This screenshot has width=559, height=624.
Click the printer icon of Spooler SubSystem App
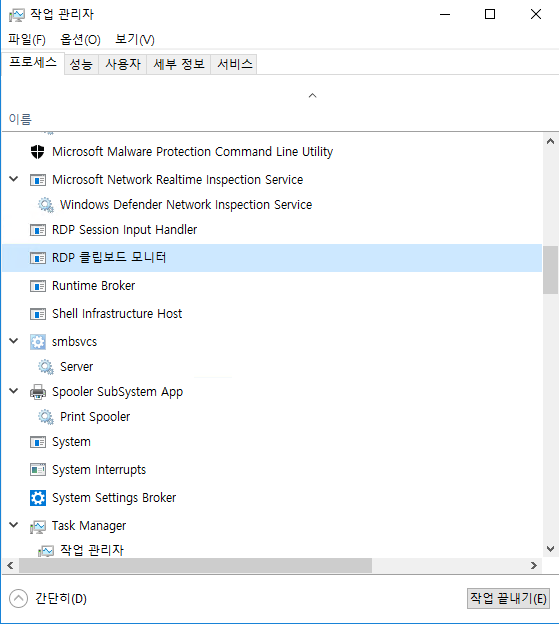38,392
